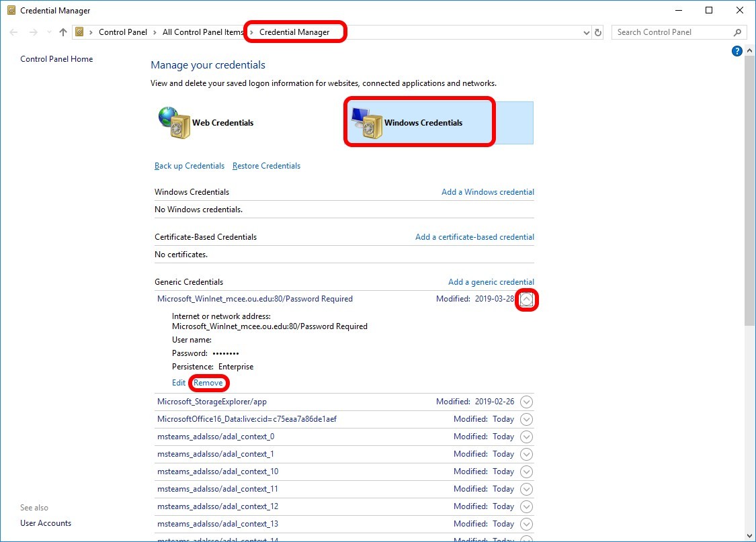Viewport: 756px width, 542px height.
Task: Collapse the Microsoft_WinInet_mcee.ou.edu credential details
Action: pyautogui.click(x=527, y=300)
